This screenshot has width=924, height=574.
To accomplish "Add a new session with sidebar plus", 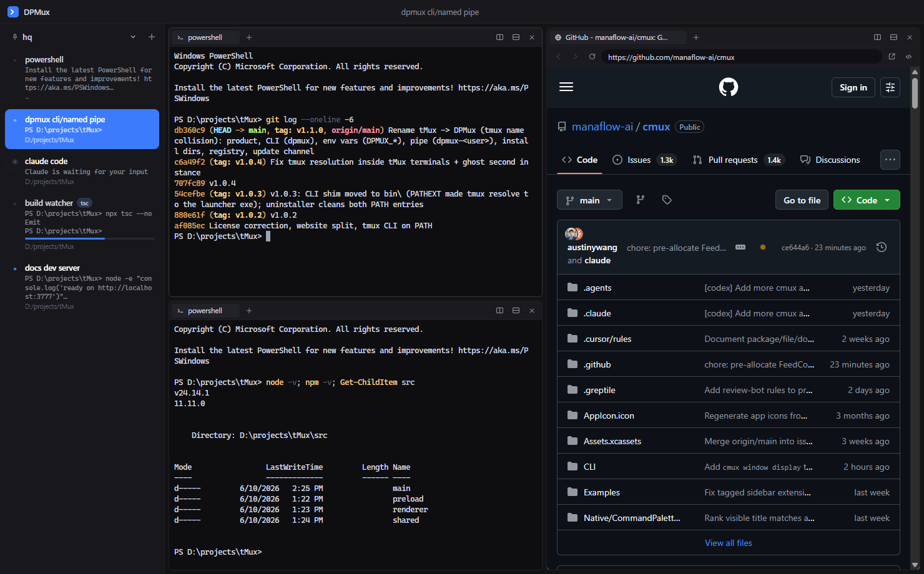I will 152,37.
